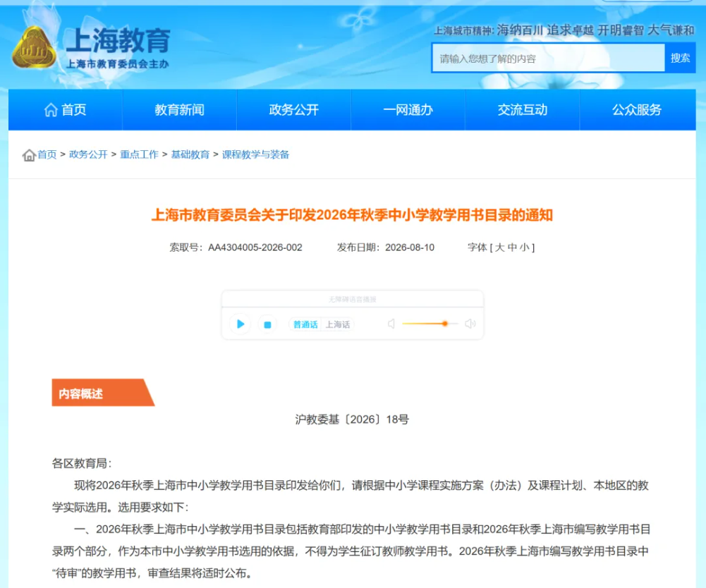This screenshot has width=706, height=588.
Task: Play the audio narration
Action: [240, 324]
